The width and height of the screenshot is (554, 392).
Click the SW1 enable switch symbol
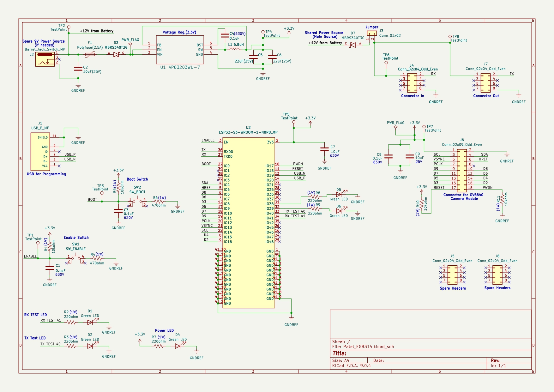pos(76,258)
